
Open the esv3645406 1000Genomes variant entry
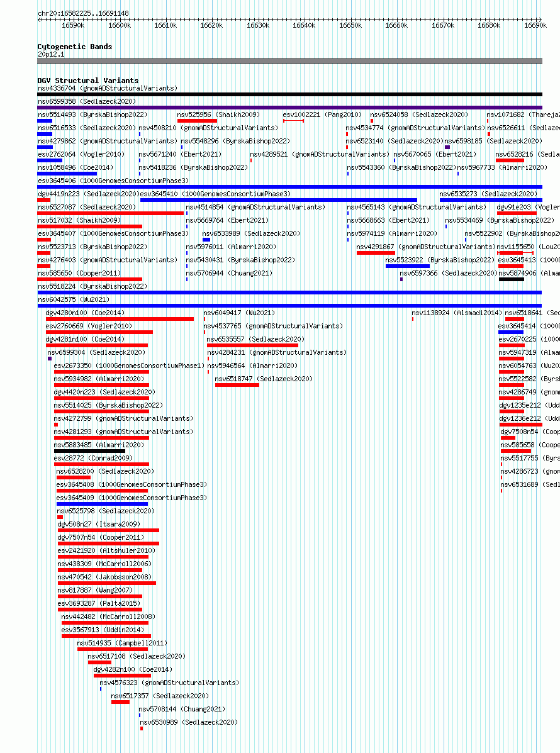tap(113, 181)
